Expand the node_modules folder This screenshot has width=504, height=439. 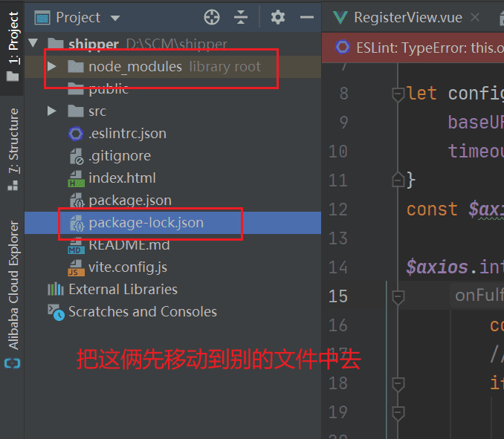51,66
